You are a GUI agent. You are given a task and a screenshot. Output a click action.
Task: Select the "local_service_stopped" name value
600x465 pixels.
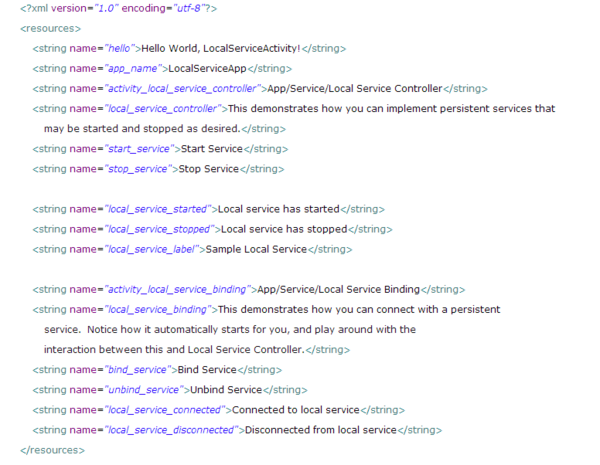(x=159, y=229)
